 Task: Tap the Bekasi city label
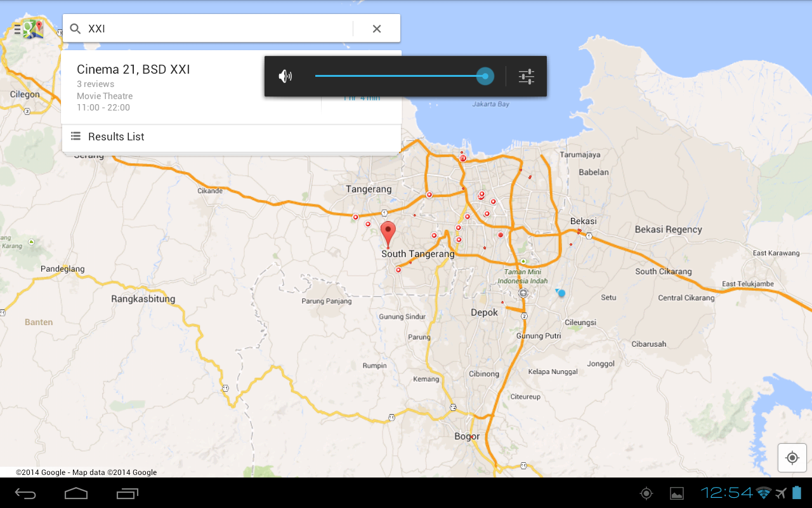[x=583, y=221]
